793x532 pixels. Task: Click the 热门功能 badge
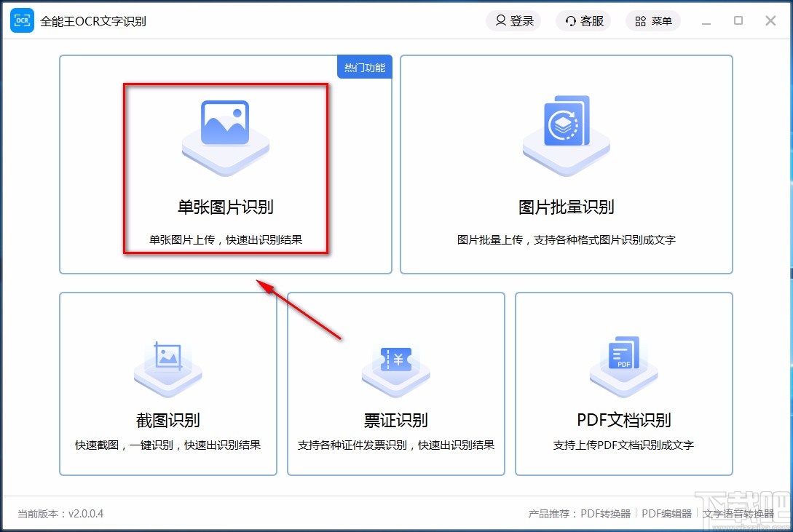click(365, 67)
